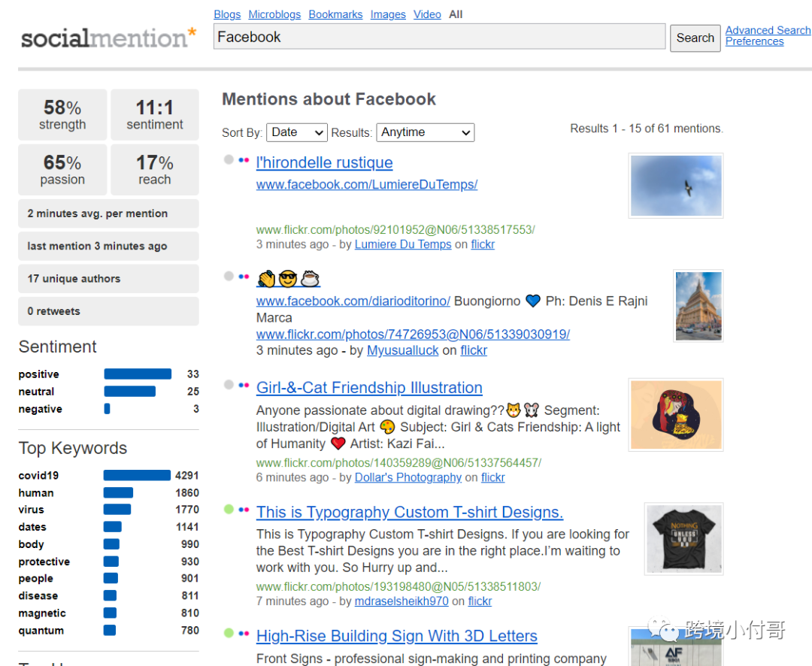
Task: Click the 0 retweets box
Action: point(109,311)
